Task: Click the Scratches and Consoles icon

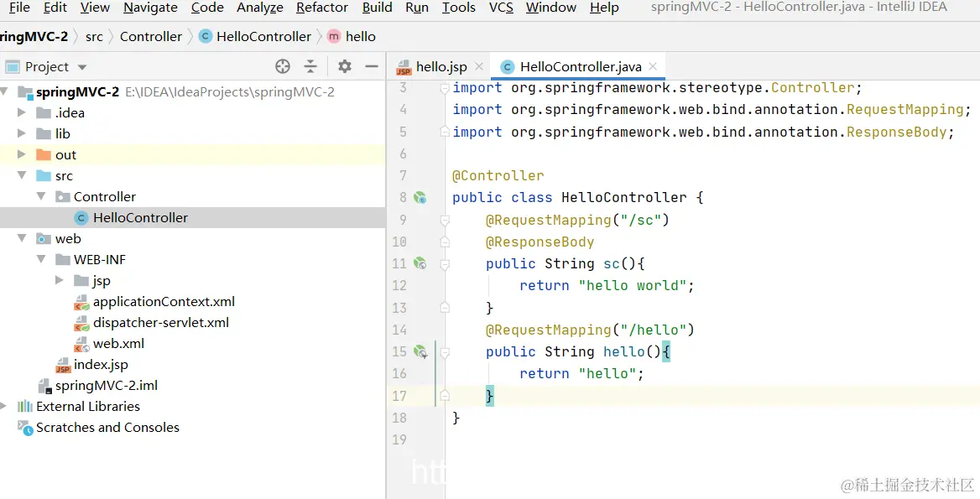Action: (25, 428)
